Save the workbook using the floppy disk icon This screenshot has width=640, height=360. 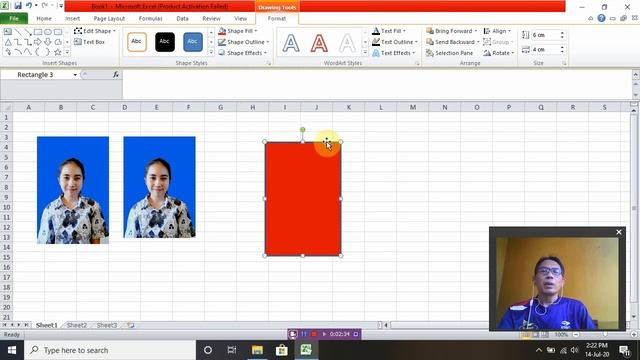coord(18,6)
